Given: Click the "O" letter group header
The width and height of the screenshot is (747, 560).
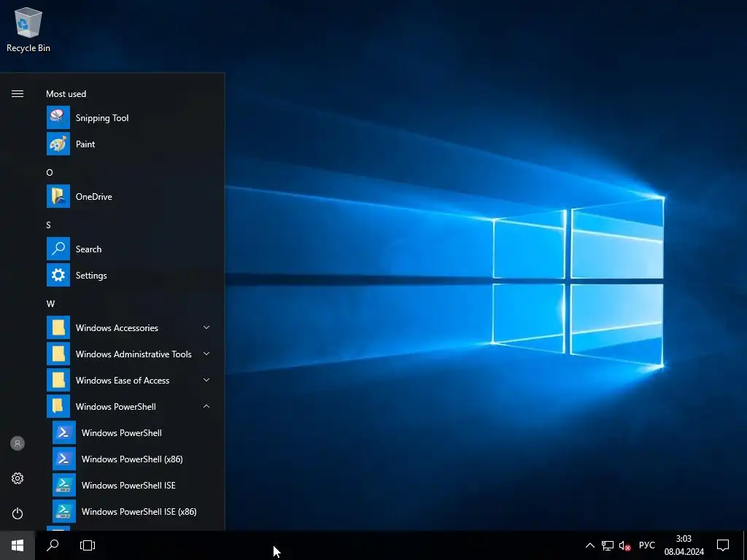Looking at the screenshot, I should [50, 172].
